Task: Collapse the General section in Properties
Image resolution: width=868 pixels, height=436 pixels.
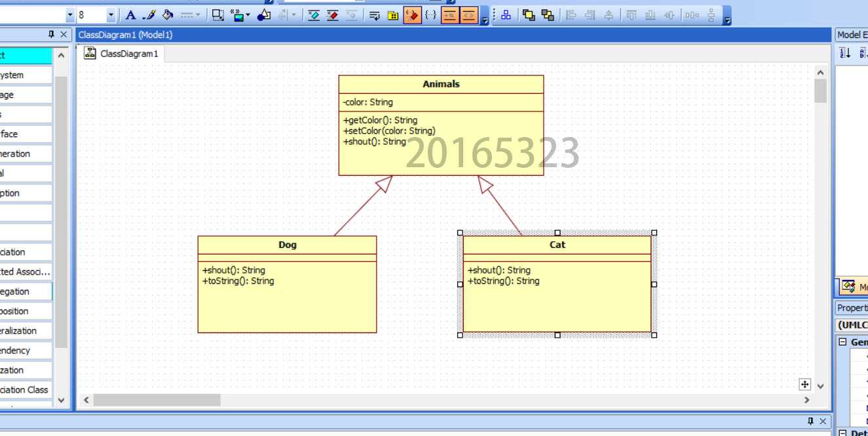Action: click(x=843, y=342)
